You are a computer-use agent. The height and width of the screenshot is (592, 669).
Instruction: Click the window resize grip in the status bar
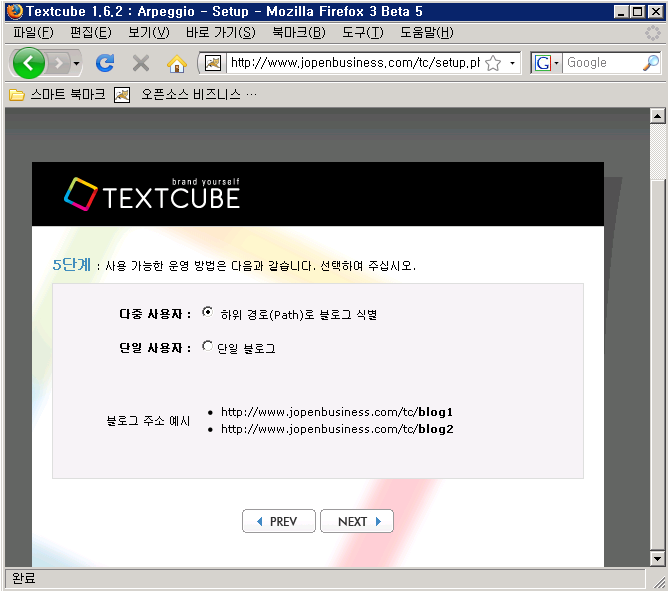660,581
